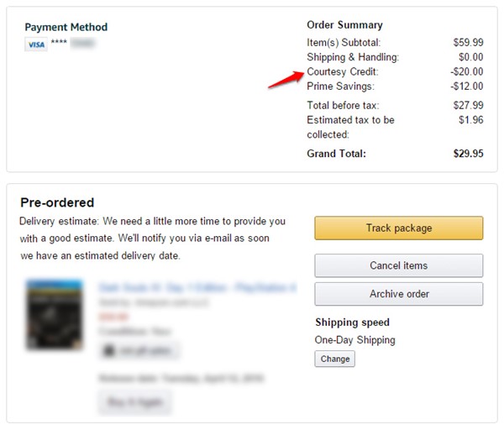Click the Courtesy Credit label
This screenshot has width=504, height=430.
pos(343,71)
